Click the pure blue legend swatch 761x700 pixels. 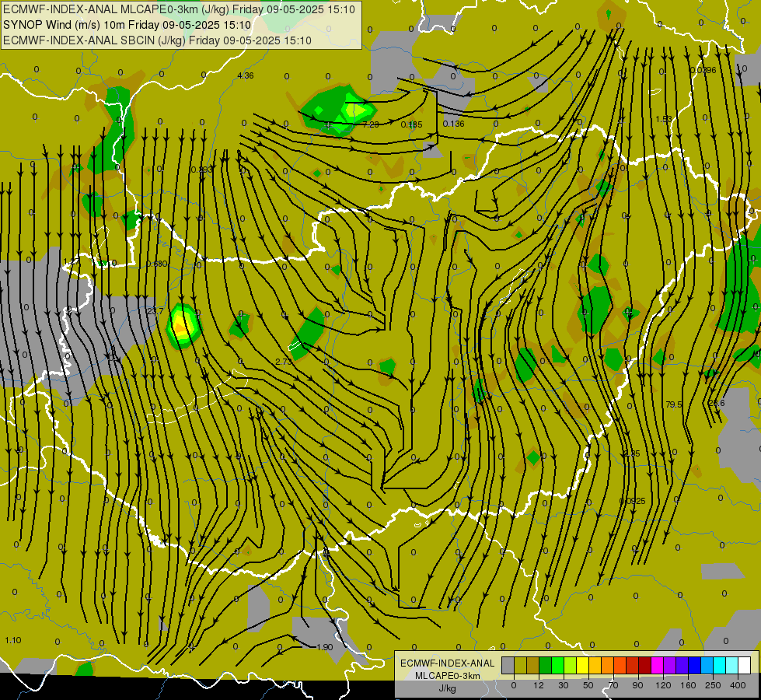(x=695, y=665)
